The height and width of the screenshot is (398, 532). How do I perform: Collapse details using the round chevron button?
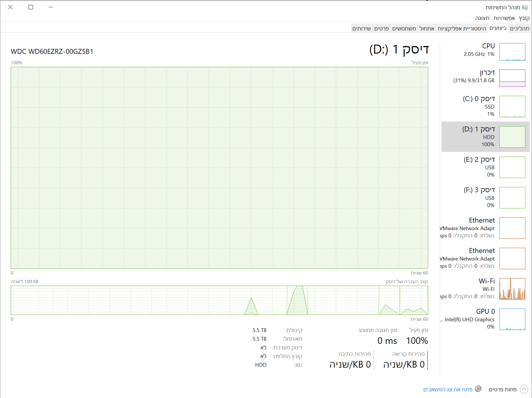(524, 389)
